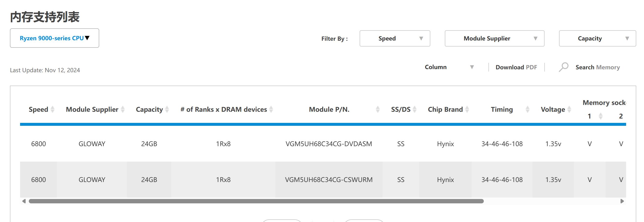Screen dimensions: 644x222
Task: Click the horizontal scrollbar thumb
Action: (x=256, y=201)
